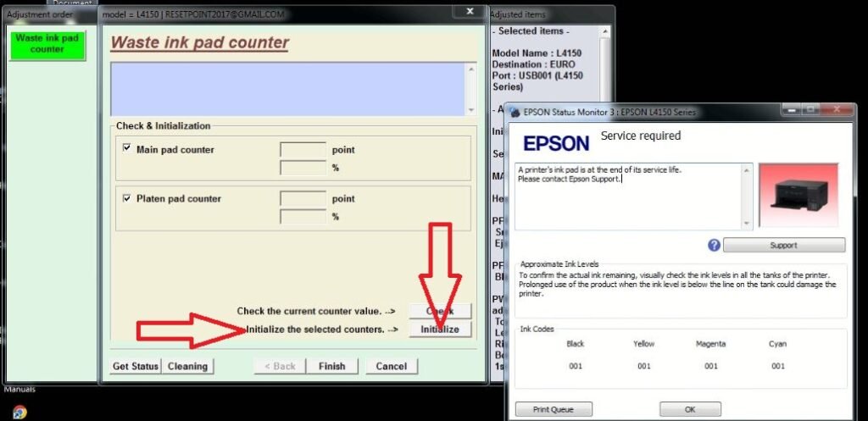Click scroll-up arrow of message area
This screenshot has width=868, height=421.
tap(471, 69)
